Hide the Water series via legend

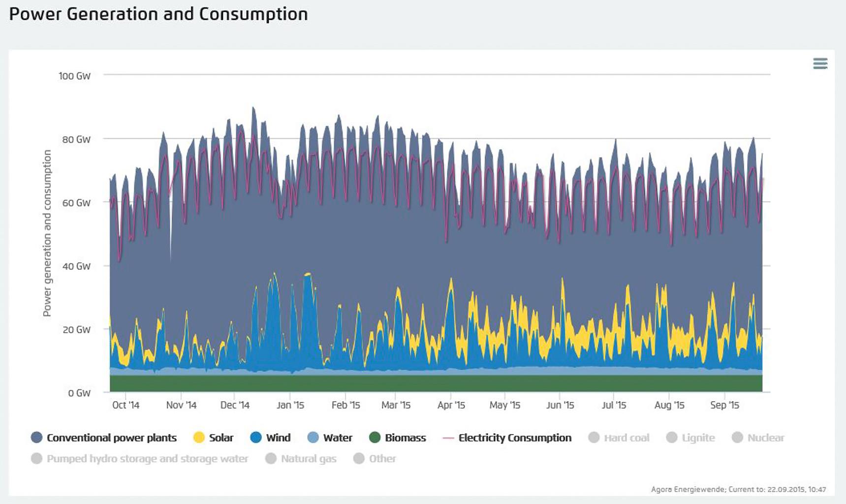[338, 438]
